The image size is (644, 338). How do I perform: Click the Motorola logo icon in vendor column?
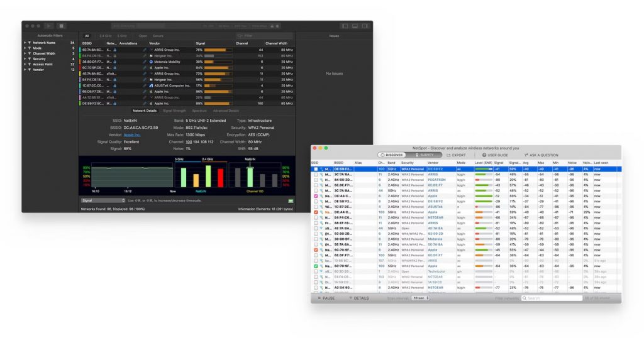pyautogui.click(x=151, y=62)
